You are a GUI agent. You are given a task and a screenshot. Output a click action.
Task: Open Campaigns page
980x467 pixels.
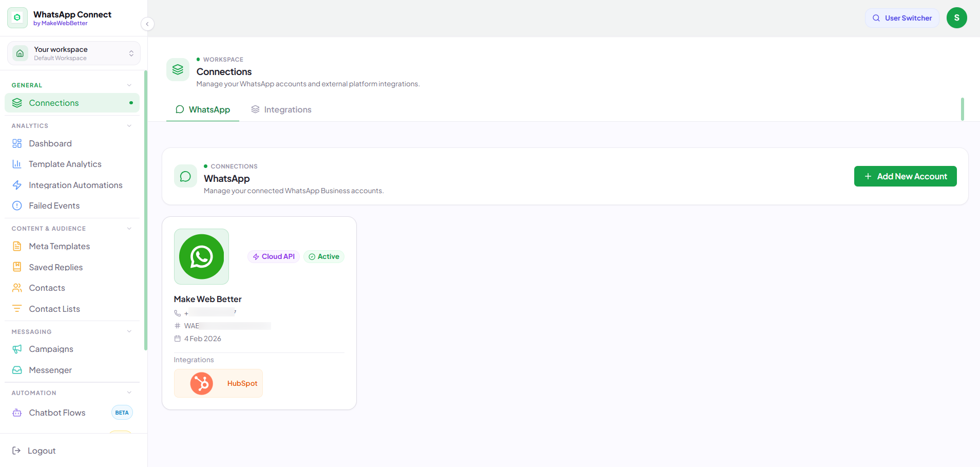pyautogui.click(x=72, y=349)
